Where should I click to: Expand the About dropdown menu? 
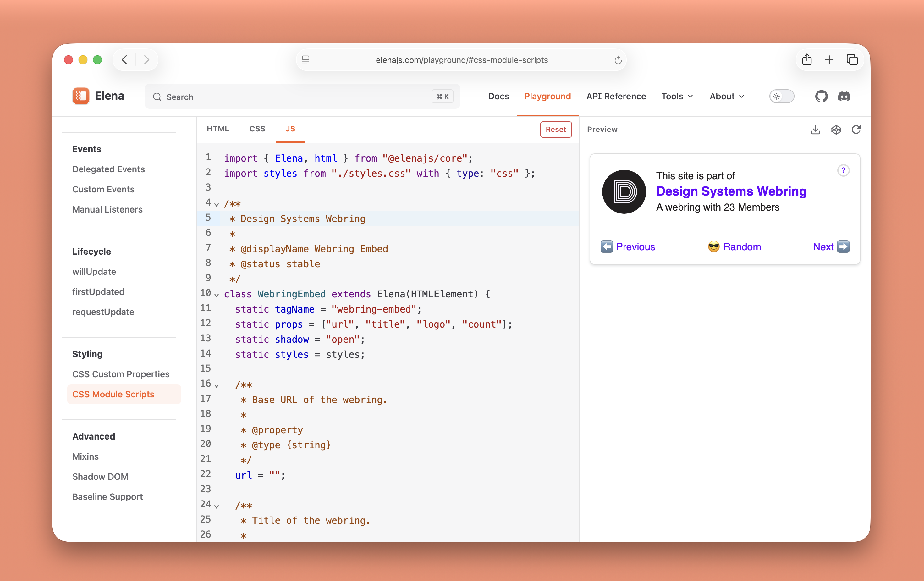pos(727,96)
